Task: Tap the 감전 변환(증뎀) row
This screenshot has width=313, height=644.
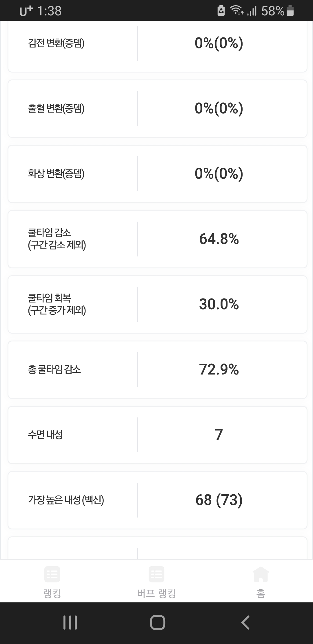Action: pos(157,44)
